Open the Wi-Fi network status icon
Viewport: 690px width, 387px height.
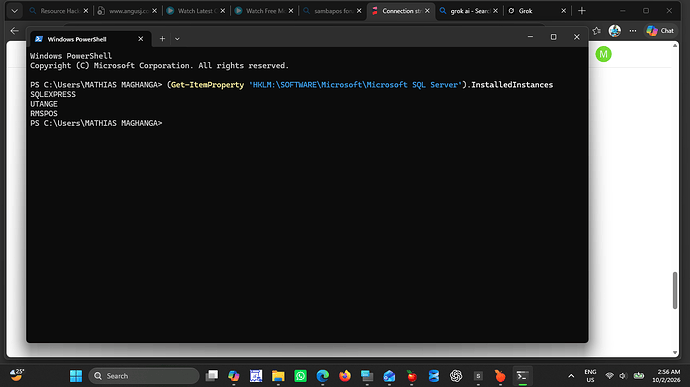[x=609, y=376]
